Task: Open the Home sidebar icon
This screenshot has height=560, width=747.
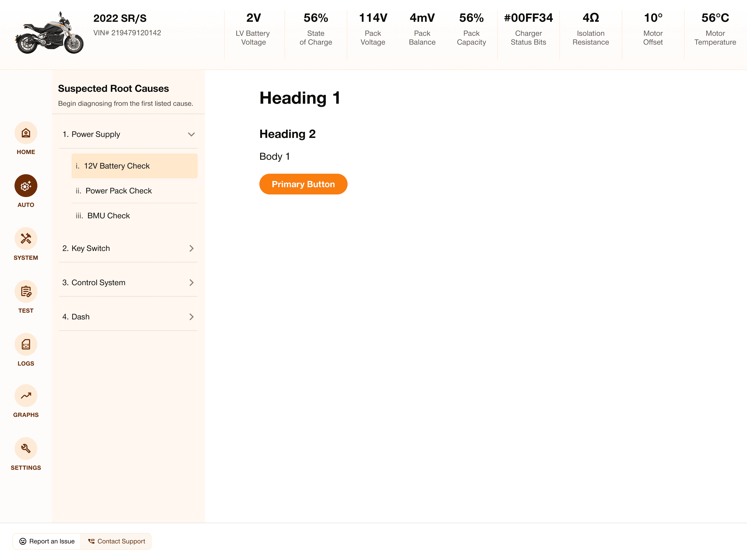Action: pos(26,133)
